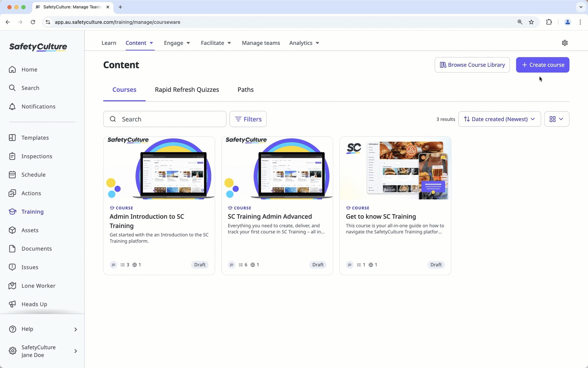Click the course Search input field

click(x=164, y=119)
